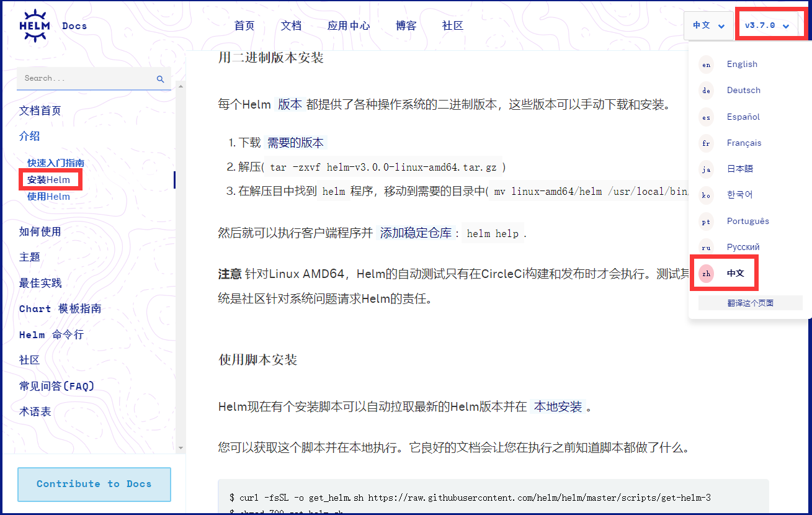Image resolution: width=812 pixels, height=515 pixels.
Task: Click the 'ru' language badge
Action: (706, 248)
